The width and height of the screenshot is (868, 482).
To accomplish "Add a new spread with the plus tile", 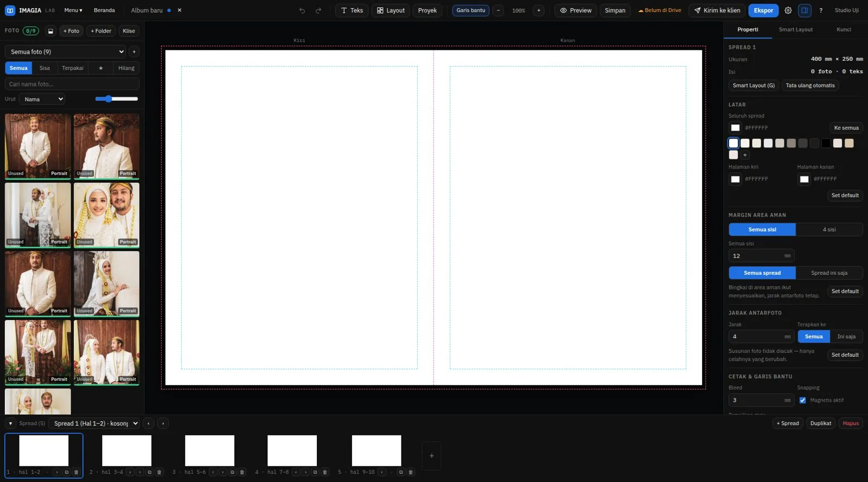I will (x=432, y=456).
